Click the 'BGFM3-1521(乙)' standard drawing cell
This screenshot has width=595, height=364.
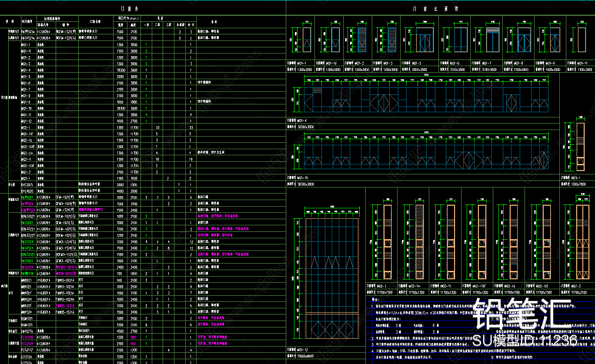point(67,254)
